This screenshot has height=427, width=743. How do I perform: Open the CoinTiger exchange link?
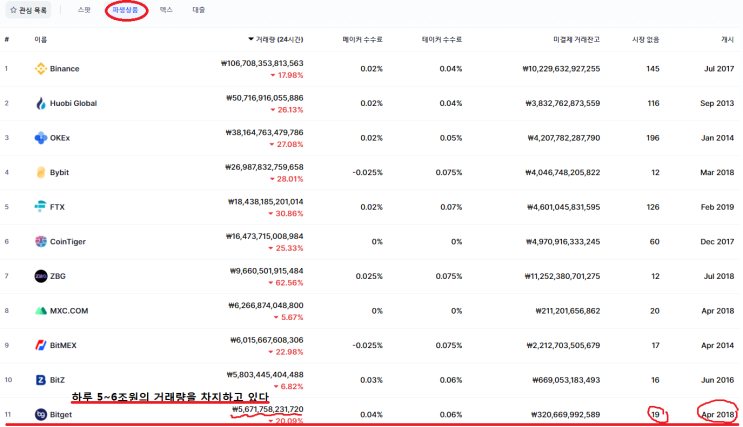68,242
